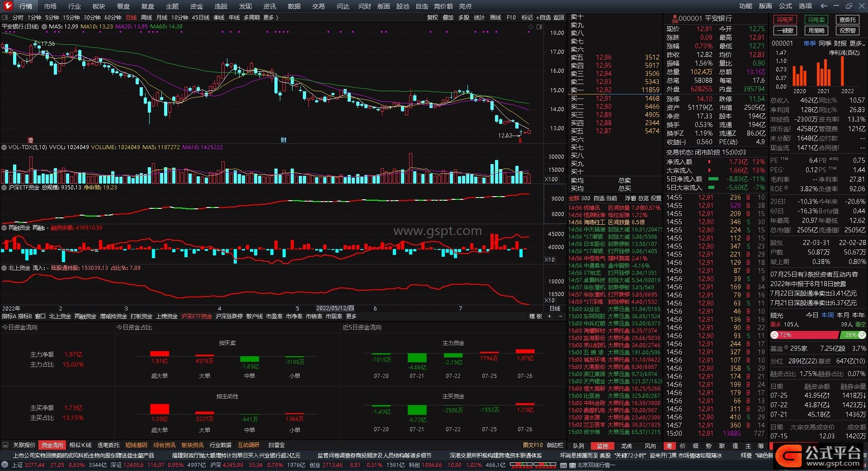This screenshot has width=868, height=471.
Task: Click the round icon beside 沪深ETF资金 indicator
Action: (x=4, y=187)
